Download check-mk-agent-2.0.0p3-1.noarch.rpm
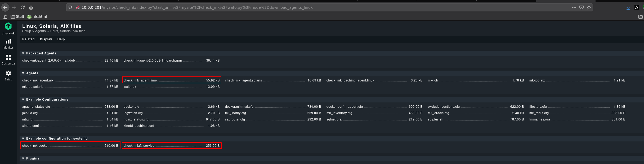 (x=153, y=61)
